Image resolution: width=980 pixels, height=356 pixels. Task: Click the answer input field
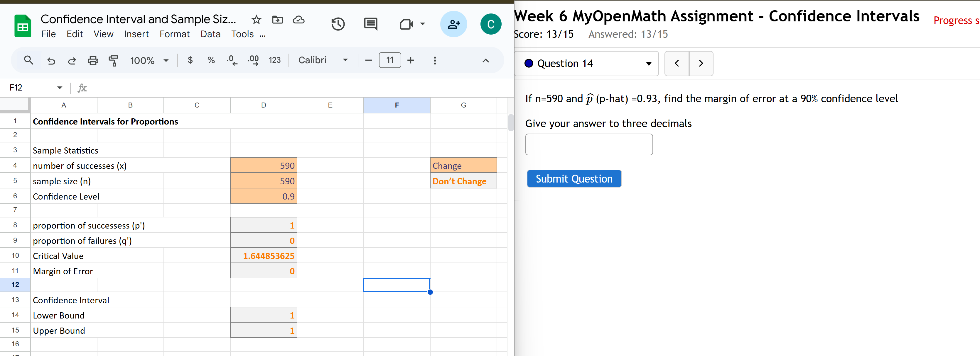coord(588,144)
